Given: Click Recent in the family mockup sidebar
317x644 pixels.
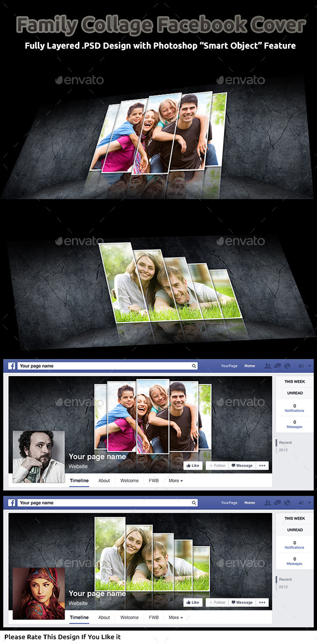Looking at the screenshot, I should [285, 443].
